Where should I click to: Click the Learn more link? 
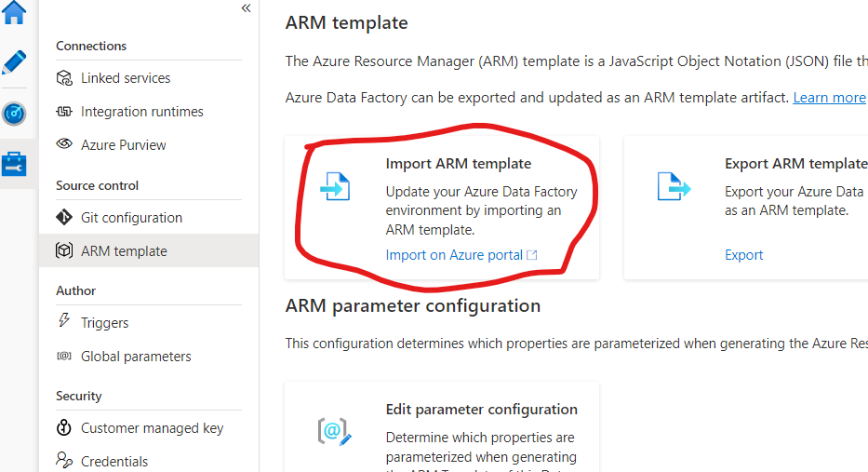(829, 98)
